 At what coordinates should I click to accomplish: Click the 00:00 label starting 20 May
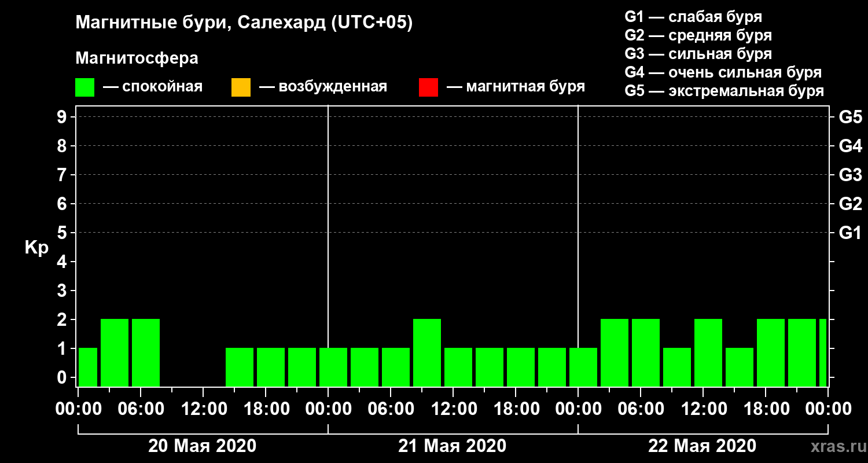click(78, 409)
